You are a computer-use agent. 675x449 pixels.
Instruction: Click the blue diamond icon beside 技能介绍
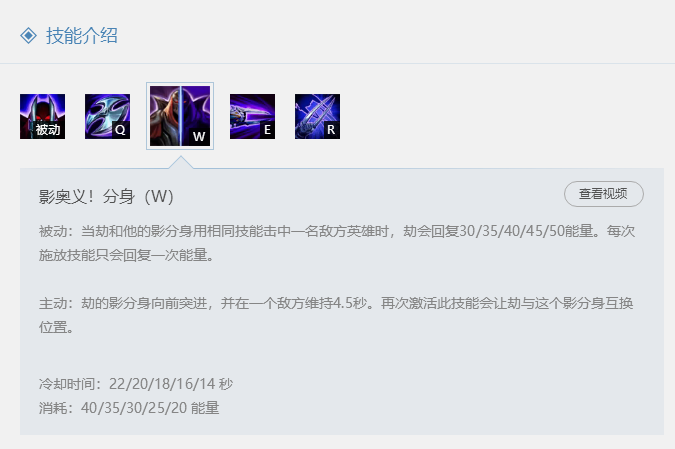[x=28, y=35]
